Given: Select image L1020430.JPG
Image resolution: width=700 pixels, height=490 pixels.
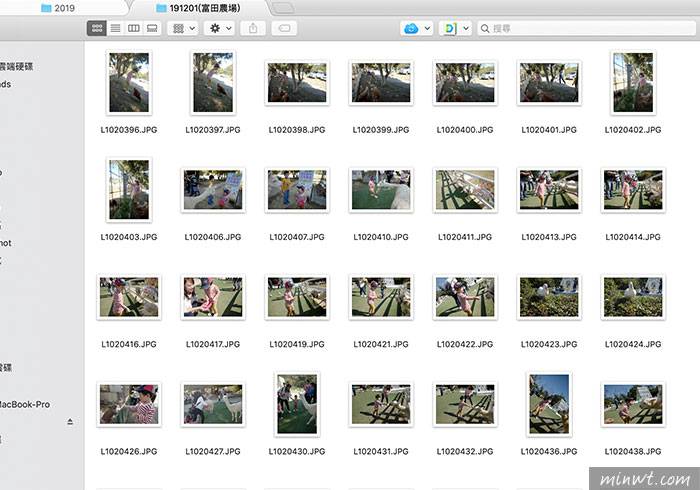Looking at the screenshot, I should pyautogui.click(x=296, y=404).
